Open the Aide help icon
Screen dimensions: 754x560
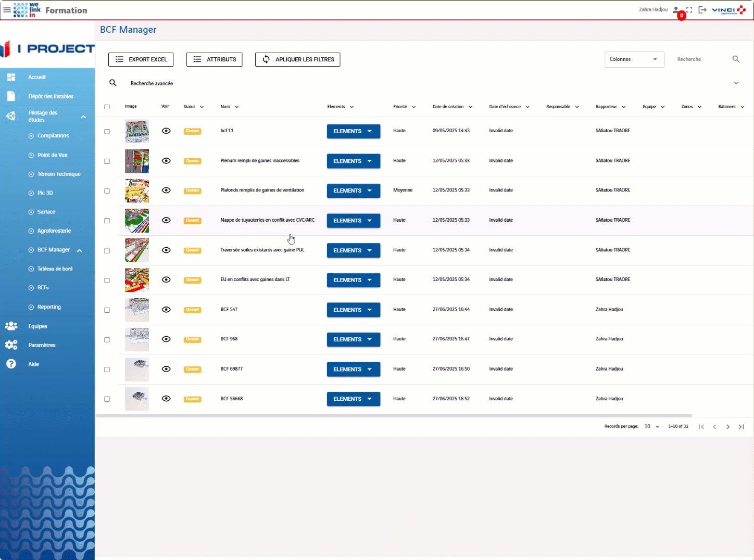11,364
